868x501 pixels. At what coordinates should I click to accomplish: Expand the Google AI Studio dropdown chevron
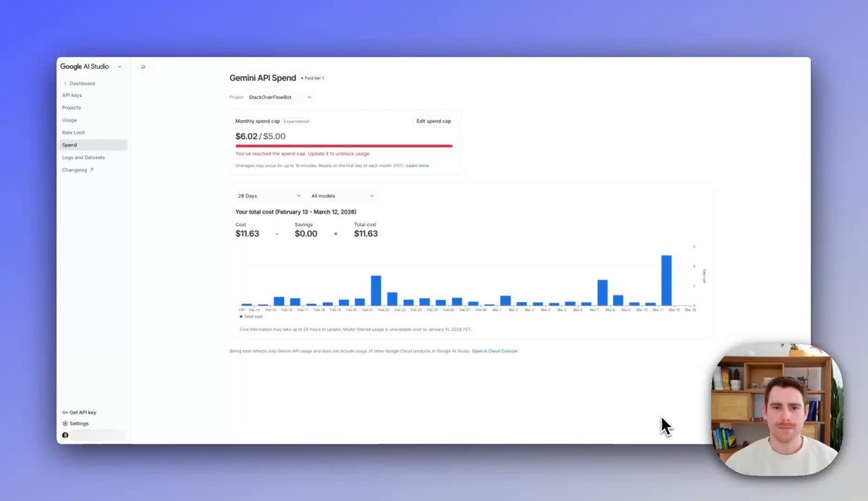point(119,67)
